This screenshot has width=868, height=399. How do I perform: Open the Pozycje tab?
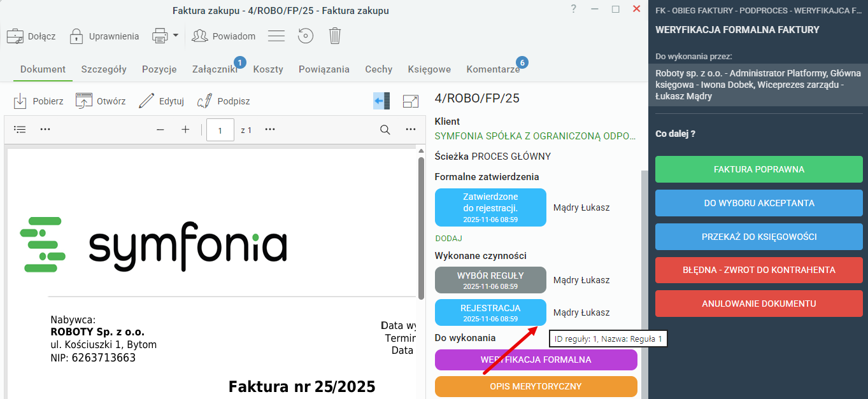click(x=159, y=69)
